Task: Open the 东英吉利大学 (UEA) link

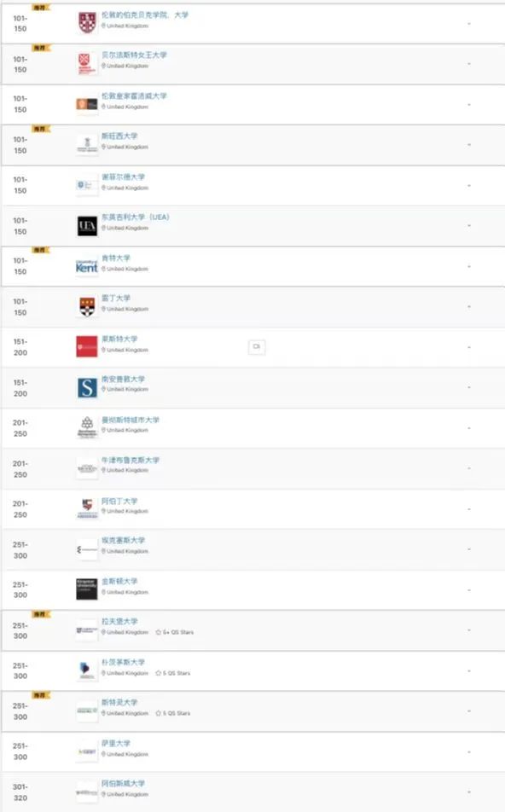Action: pos(136,217)
